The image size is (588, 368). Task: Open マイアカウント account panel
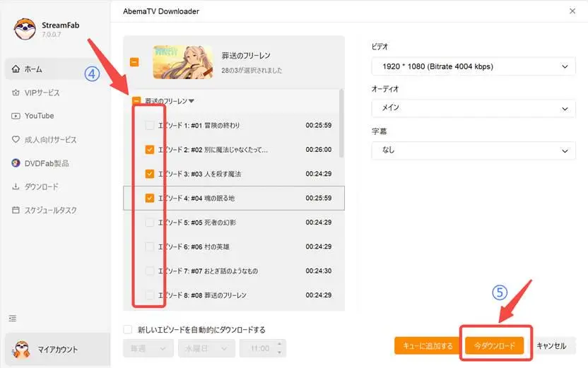[58, 350]
